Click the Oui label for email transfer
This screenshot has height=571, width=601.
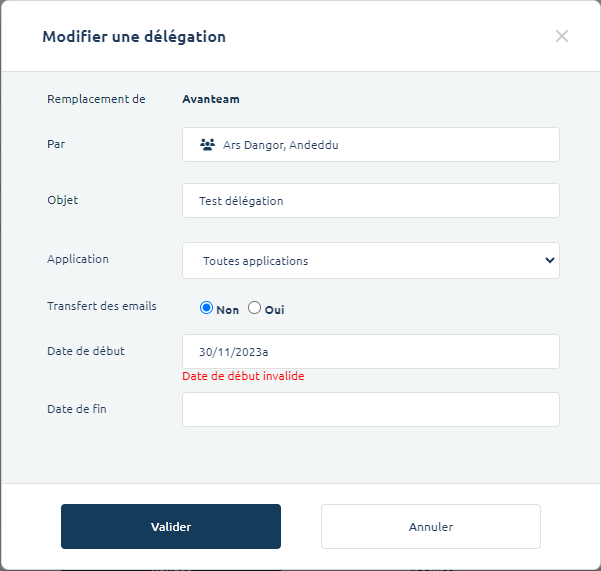[274, 310]
